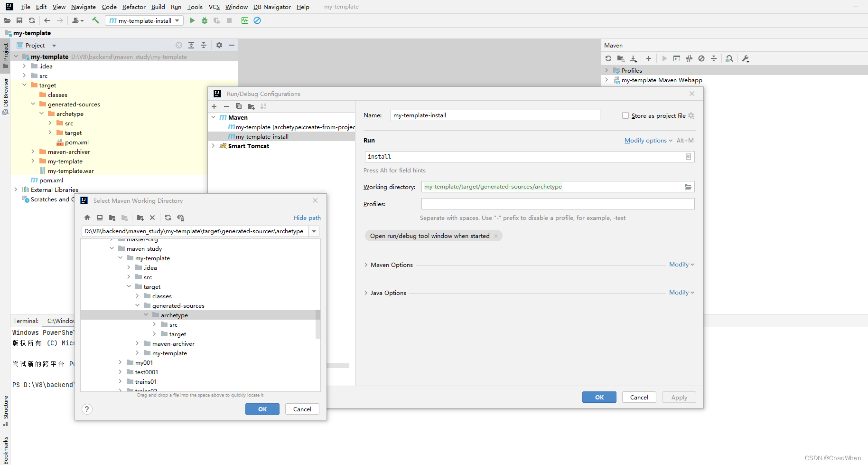Click directory chooser vertical scrollbar
Screen dimensions: 868x465
click(318, 324)
